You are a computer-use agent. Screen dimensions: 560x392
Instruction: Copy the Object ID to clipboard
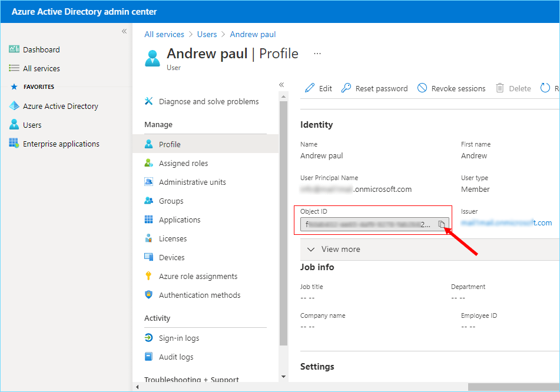[442, 224]
